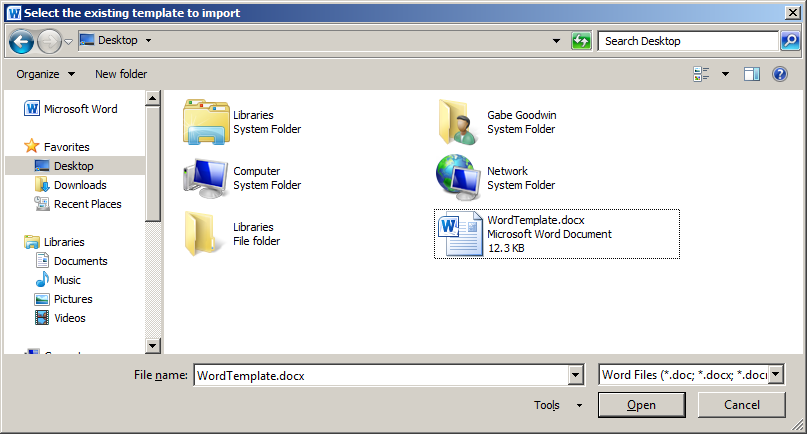The height and width of the screenshot is (434, 807).
Task: Select the Network System Folder icon
Action: [459, 178]
